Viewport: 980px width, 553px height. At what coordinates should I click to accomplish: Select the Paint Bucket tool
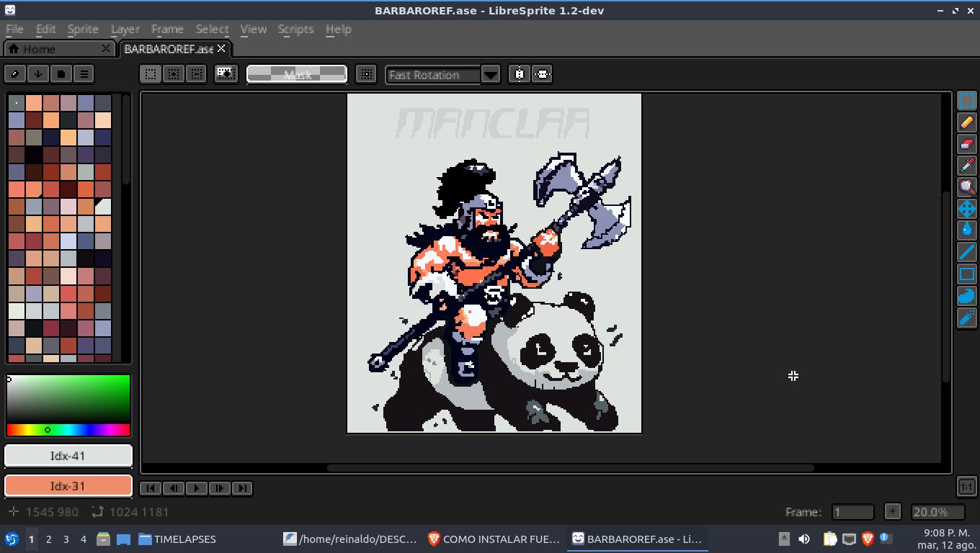pos(966,230)
